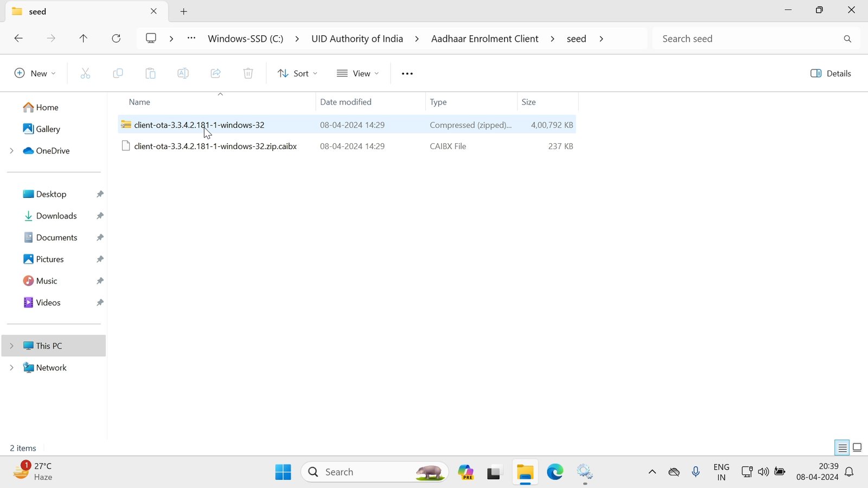Open the Windows Start menu
This screenshot has height=488, width=868.
283,472
